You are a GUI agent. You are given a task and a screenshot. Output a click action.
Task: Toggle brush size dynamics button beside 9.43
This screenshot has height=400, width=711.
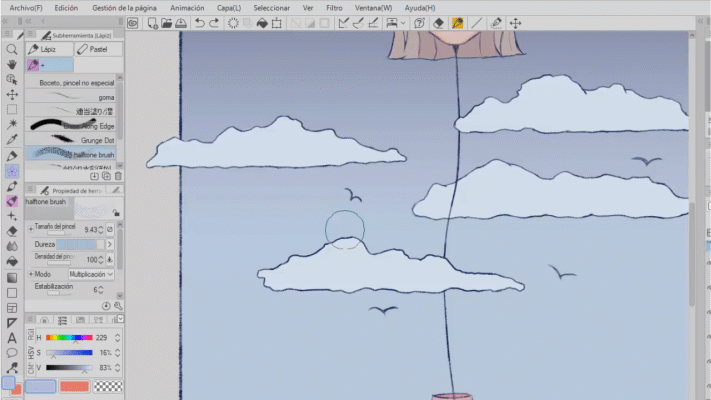pyautogui.click(x=110, y=229)
